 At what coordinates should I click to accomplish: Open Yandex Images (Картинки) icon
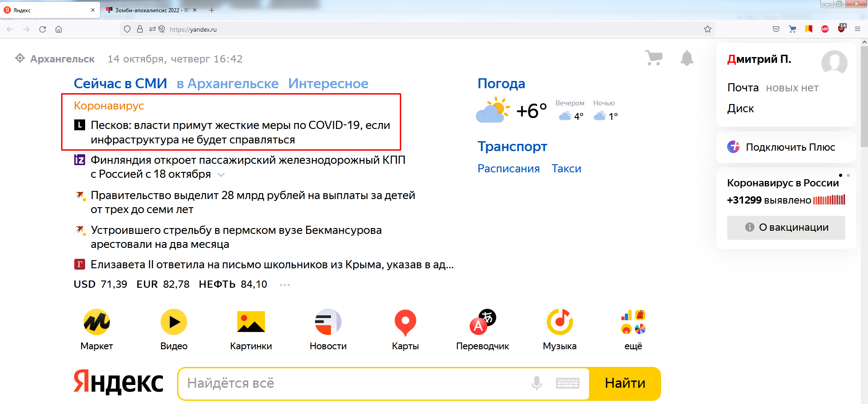point(251,322)
